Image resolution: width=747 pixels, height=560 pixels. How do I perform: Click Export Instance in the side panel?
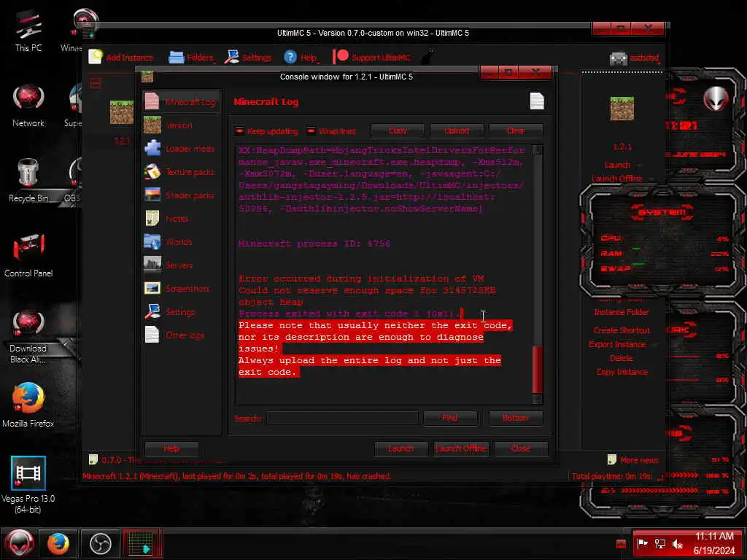click(617, 344)
